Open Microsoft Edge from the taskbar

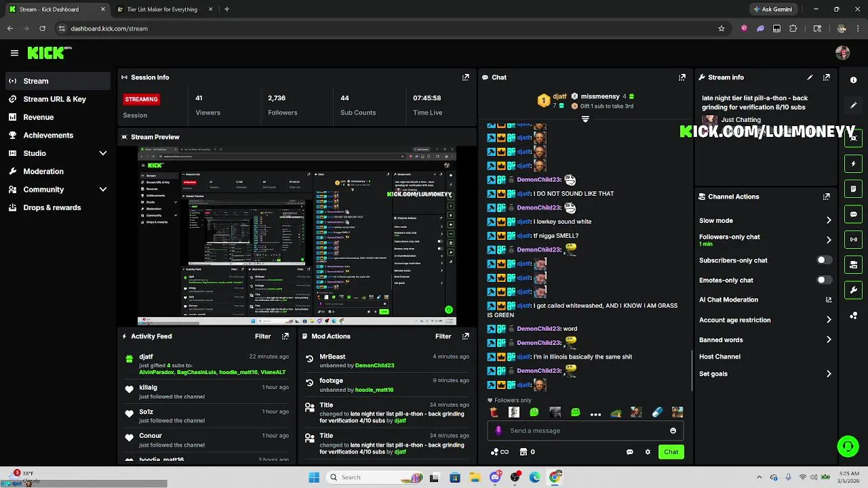535,477
